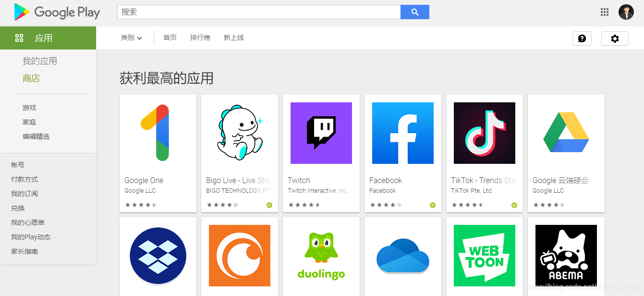Click Bigo Live's green verified badge
The image size is (644, 296).
[269, 205]
